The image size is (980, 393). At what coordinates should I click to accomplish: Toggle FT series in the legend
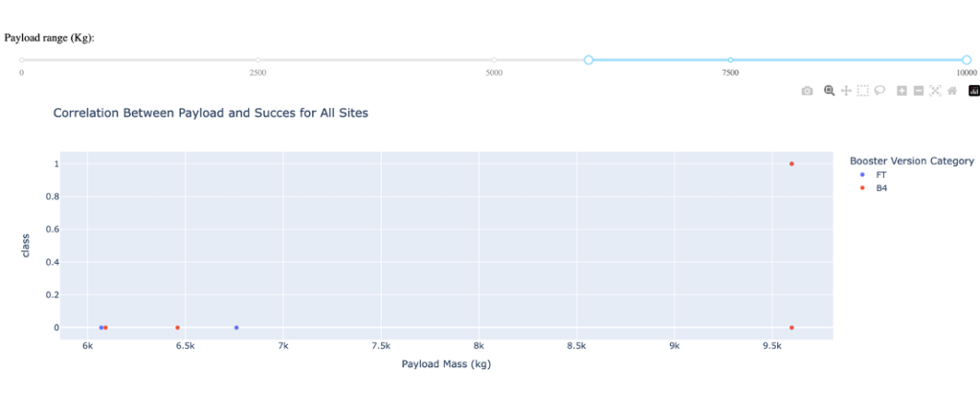(875, 174)
